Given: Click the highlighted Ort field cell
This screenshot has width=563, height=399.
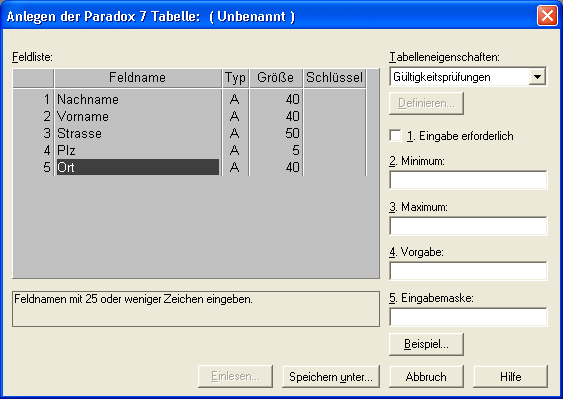Looking at the screenshot, I should pos(138,167).
